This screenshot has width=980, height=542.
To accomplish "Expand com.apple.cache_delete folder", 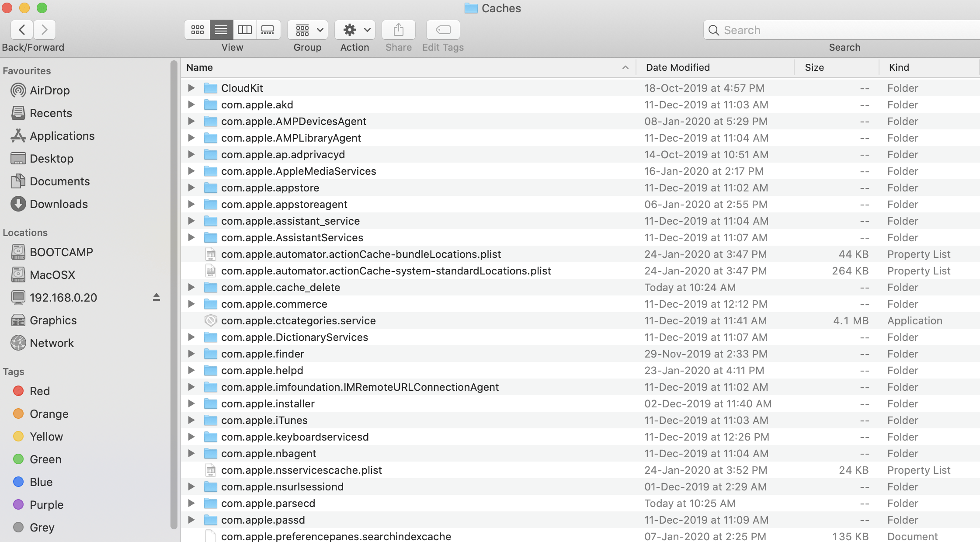I will (191, 287).
